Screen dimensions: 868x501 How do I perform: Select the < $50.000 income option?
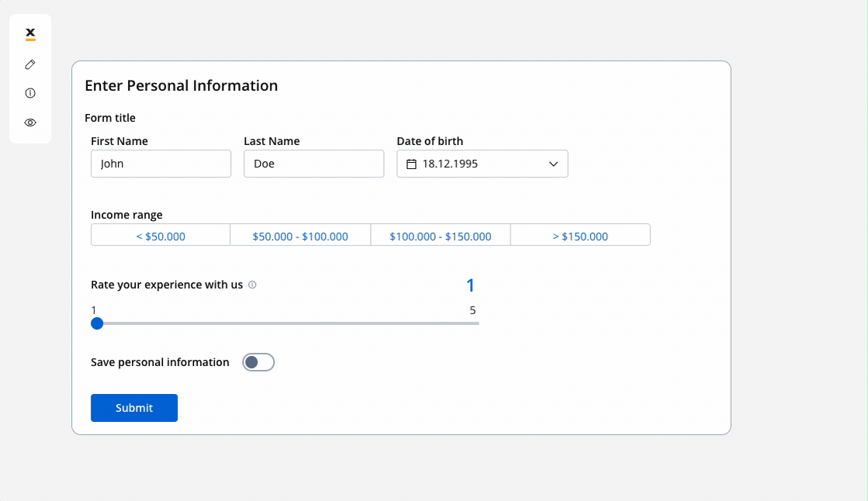(x=161, y=235)
